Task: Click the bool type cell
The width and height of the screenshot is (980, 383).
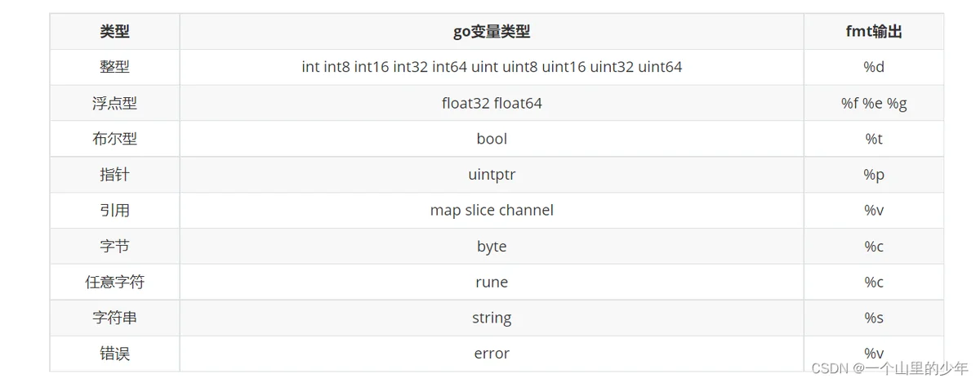Action: point(492,139)
